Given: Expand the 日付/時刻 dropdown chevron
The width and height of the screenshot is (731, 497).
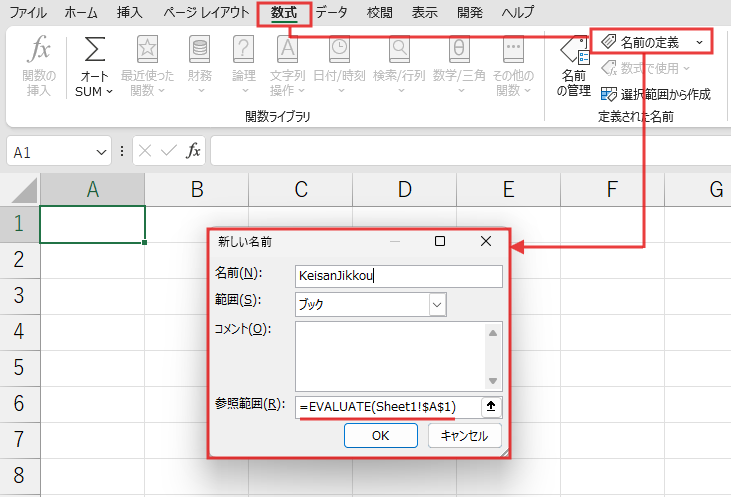Looking at the screenshot, I should tap(341, 90).
